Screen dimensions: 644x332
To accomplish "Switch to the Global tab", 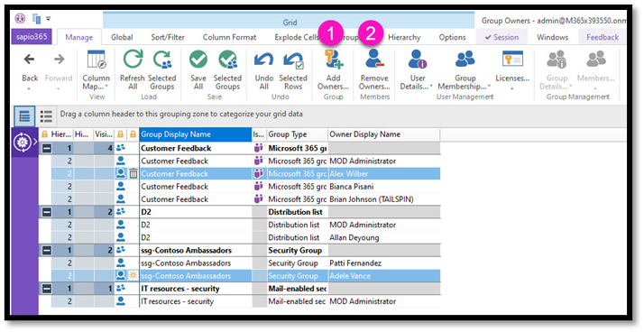I will point(122,37).
